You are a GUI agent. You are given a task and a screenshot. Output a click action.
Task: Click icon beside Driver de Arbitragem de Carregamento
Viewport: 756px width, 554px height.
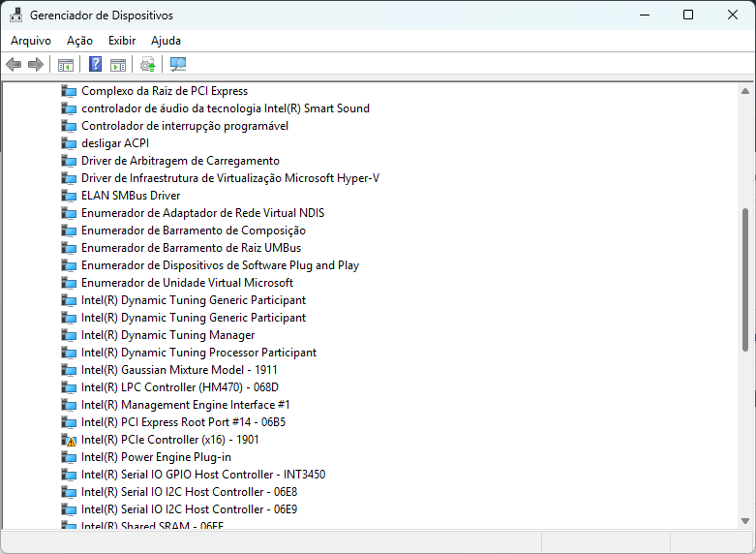69,161
